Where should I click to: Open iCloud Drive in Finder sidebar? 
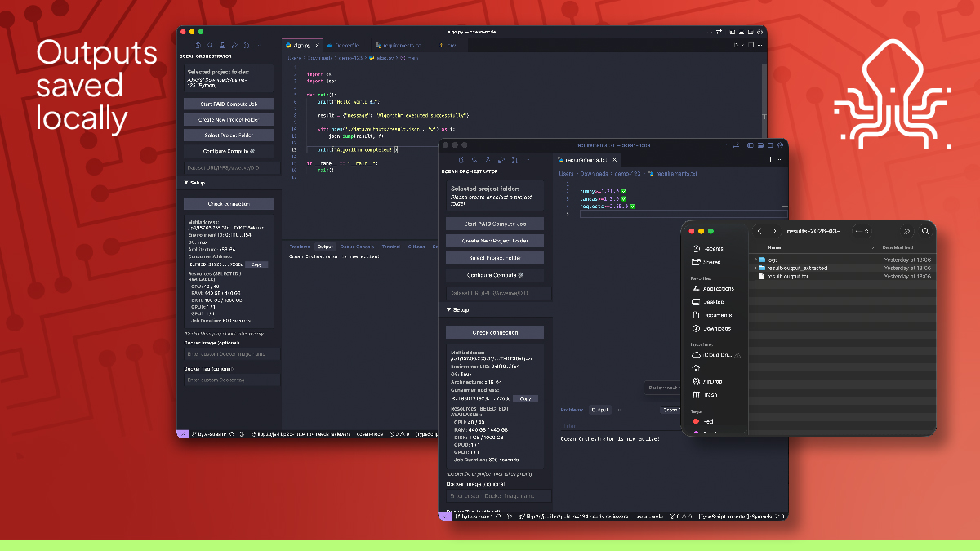click(x=715, y=355)
